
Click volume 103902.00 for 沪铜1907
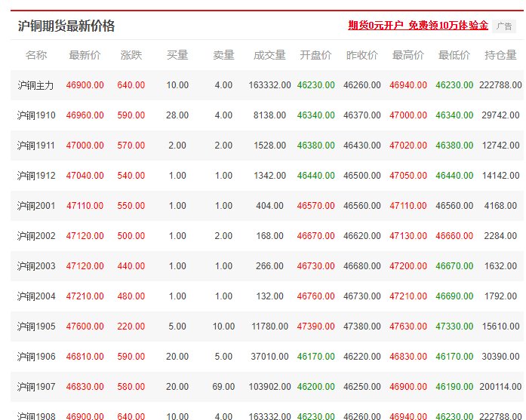coord(269,387)
